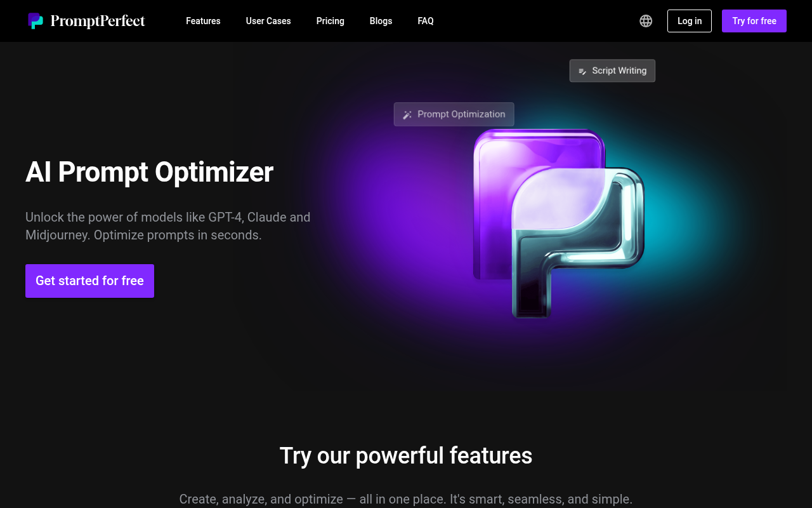Image resolution: width=812 pixels, height=508 pixels.
Task: Click the PromptPerfect logo icon
Action: click(36, 20)
